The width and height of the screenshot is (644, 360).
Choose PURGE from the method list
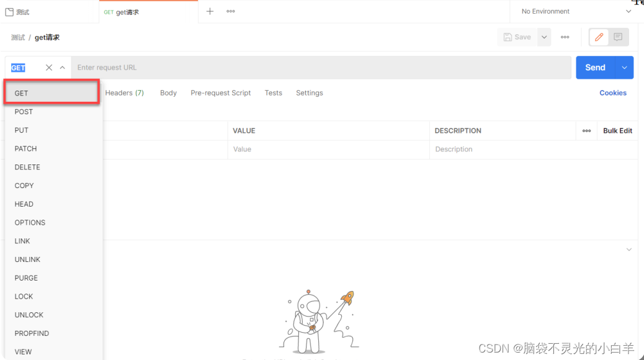pos(53,278)
